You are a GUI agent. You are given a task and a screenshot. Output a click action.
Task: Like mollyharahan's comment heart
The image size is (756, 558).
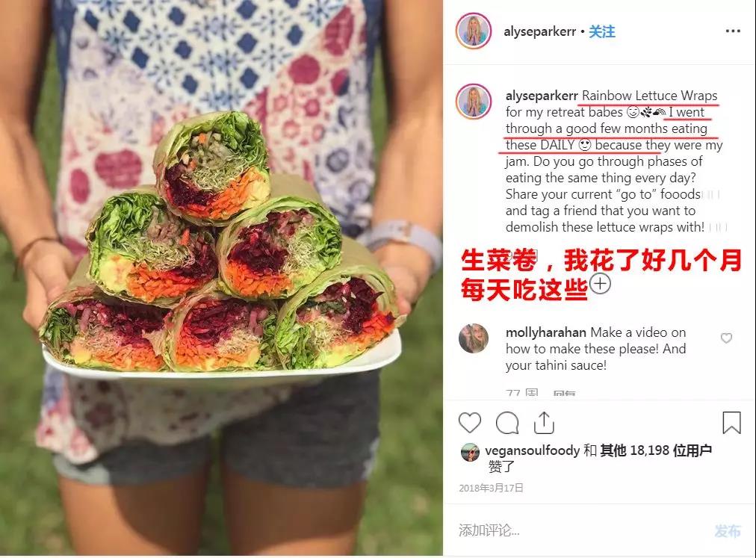pos(726,338)
